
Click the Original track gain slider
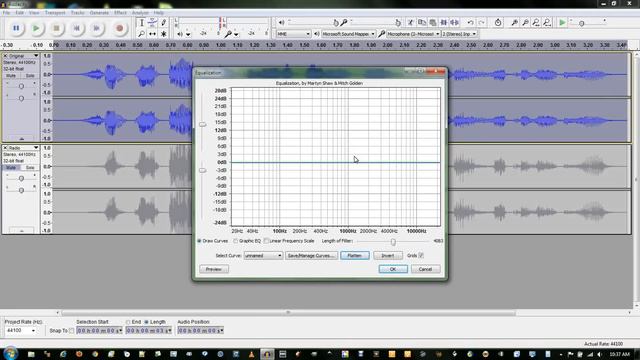(21, 86)
